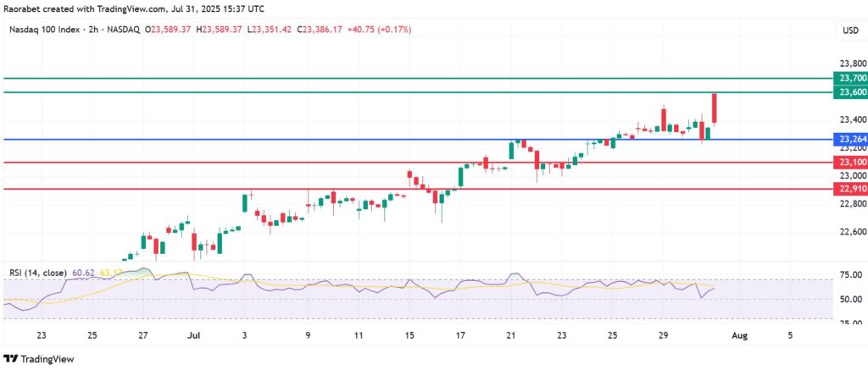This screenshot has width=868, height=370.
Task: Click the 75.00 level on RSI scale
Action: [849, 275]
